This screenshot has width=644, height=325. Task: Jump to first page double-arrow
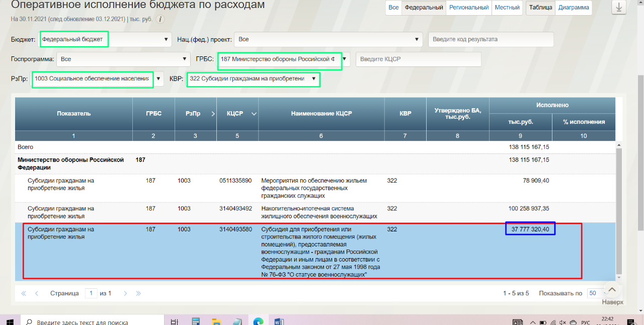click(24, 293)
